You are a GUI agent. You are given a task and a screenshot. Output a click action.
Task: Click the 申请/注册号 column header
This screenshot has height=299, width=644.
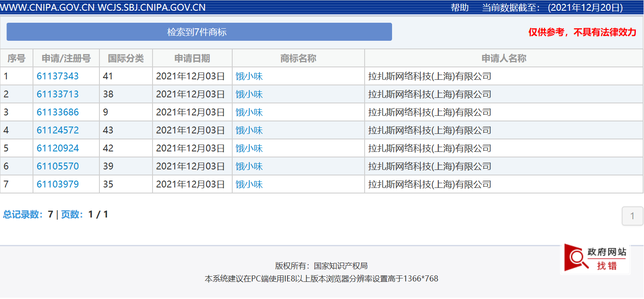66,58
